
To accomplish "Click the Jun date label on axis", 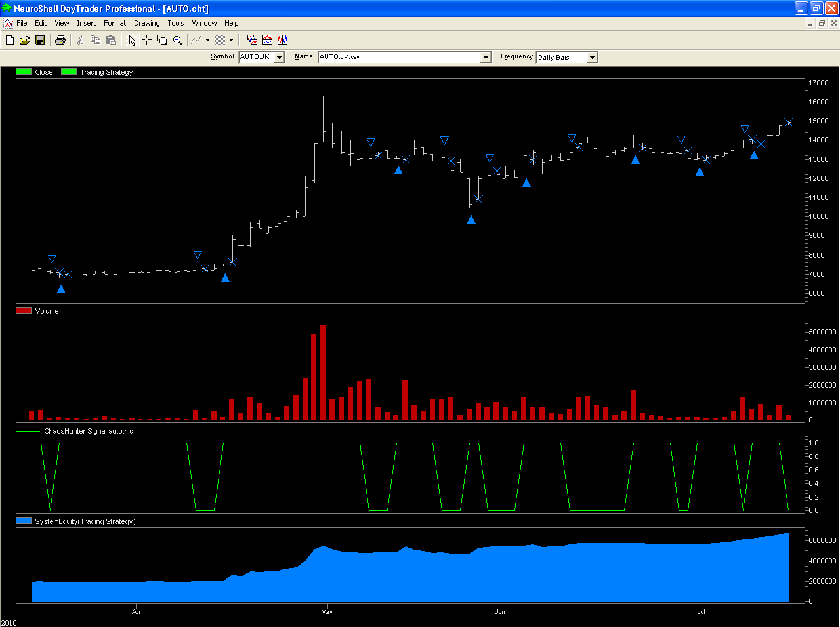I will pos(500,612).
